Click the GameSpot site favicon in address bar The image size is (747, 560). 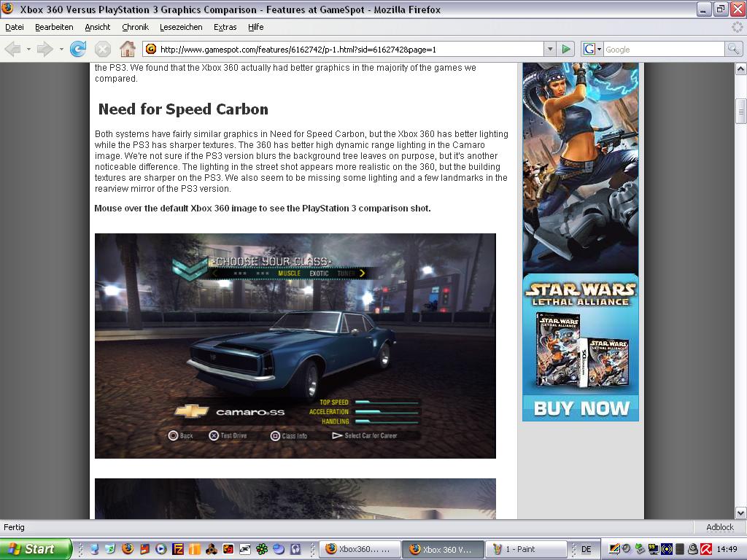[151, 49]
